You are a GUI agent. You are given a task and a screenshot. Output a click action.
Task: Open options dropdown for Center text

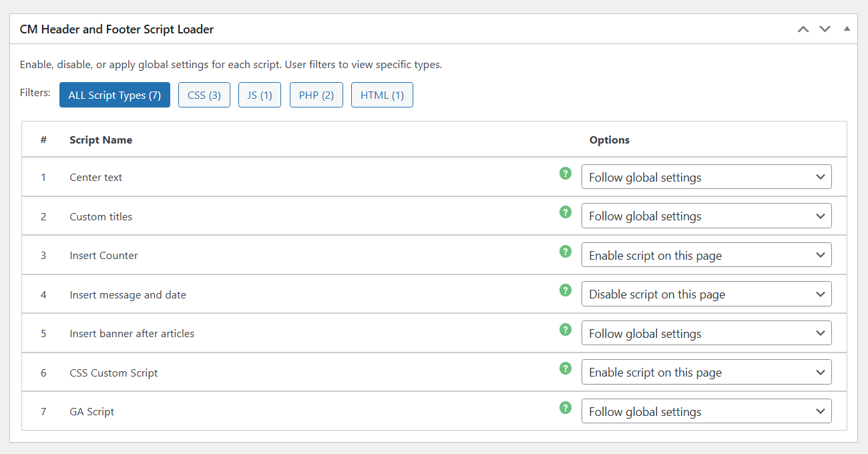706,177
